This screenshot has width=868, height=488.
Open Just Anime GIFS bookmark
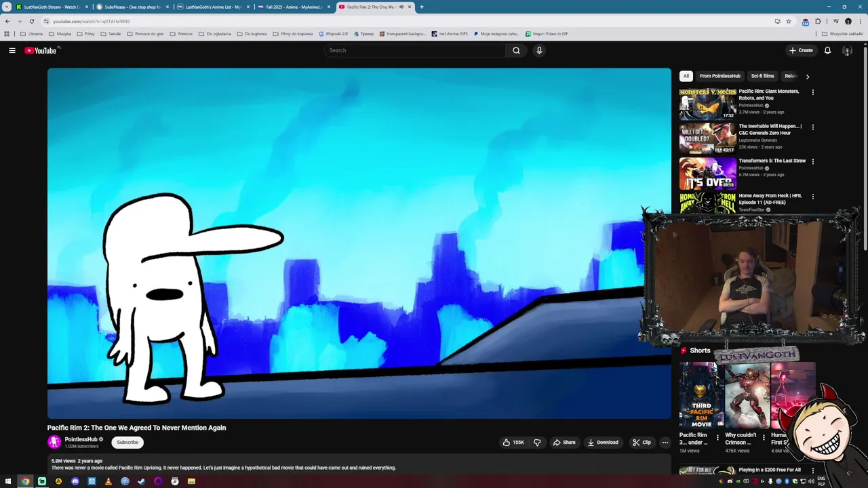(x=450, y=33)
